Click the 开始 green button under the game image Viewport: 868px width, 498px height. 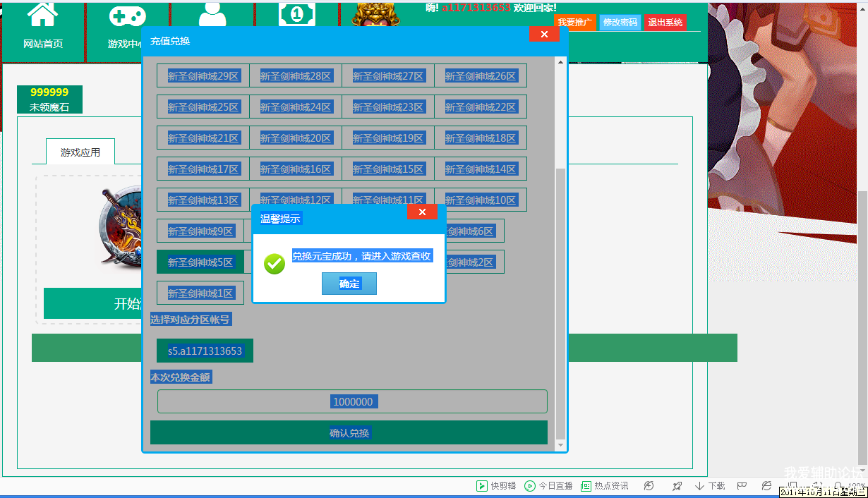[x=92, y=303]
